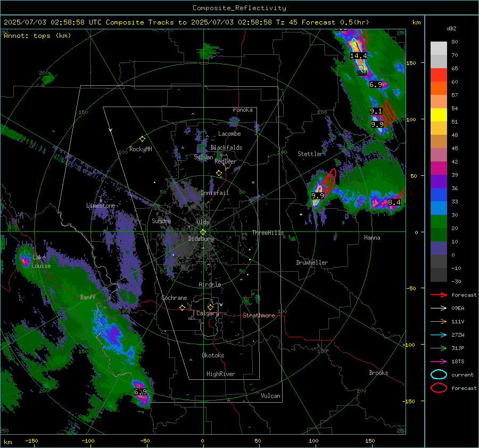Click the red forecast ellipse legend icon
This screenshot has height=448, width=479.
(x=439, y=388)
